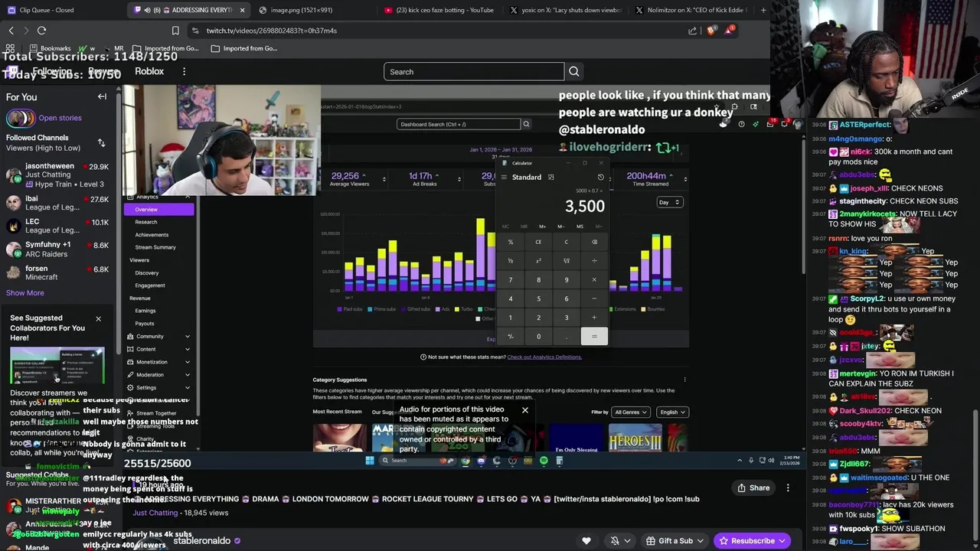Open Earnings under Revenue

145,311
